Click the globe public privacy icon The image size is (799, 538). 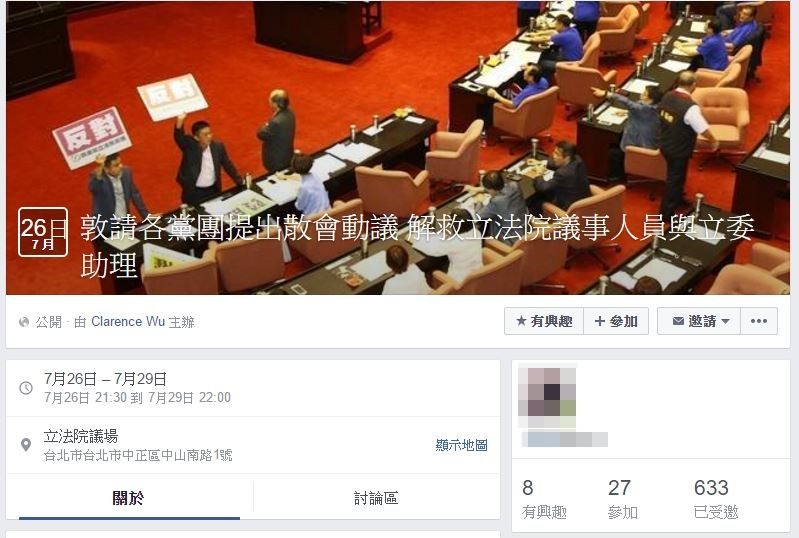pos(23,322)
